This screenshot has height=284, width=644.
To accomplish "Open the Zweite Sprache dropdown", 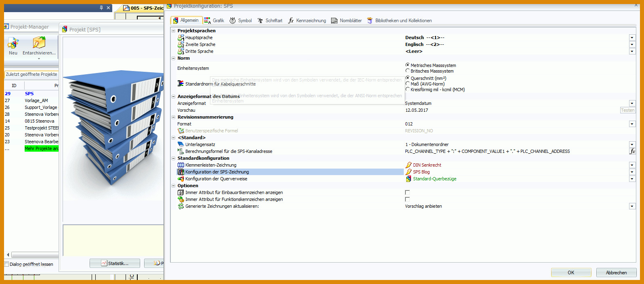I will click(x=632, y=44).
